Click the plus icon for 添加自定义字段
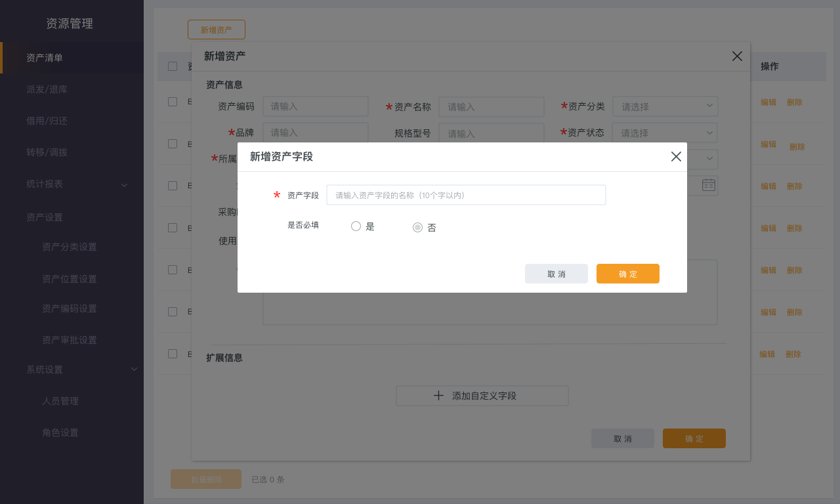 (439, 396)
